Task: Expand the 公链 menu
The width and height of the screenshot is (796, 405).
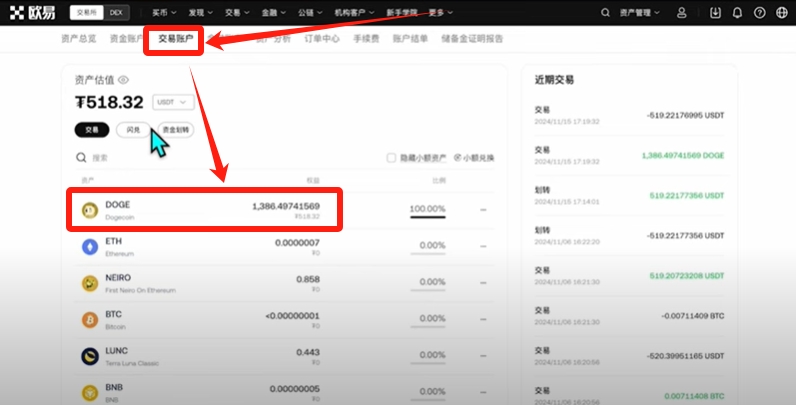Action: click(x=310, y=13)
